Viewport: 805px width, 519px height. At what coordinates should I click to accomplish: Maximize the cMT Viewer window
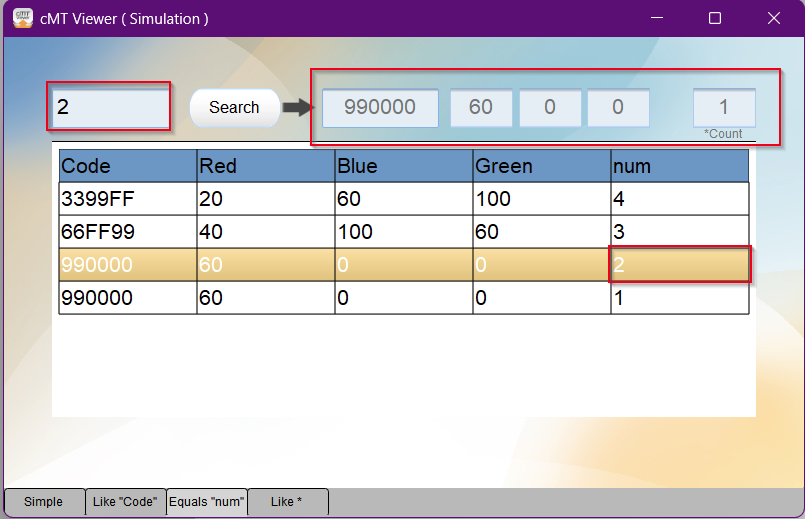(x=715, y=18)
